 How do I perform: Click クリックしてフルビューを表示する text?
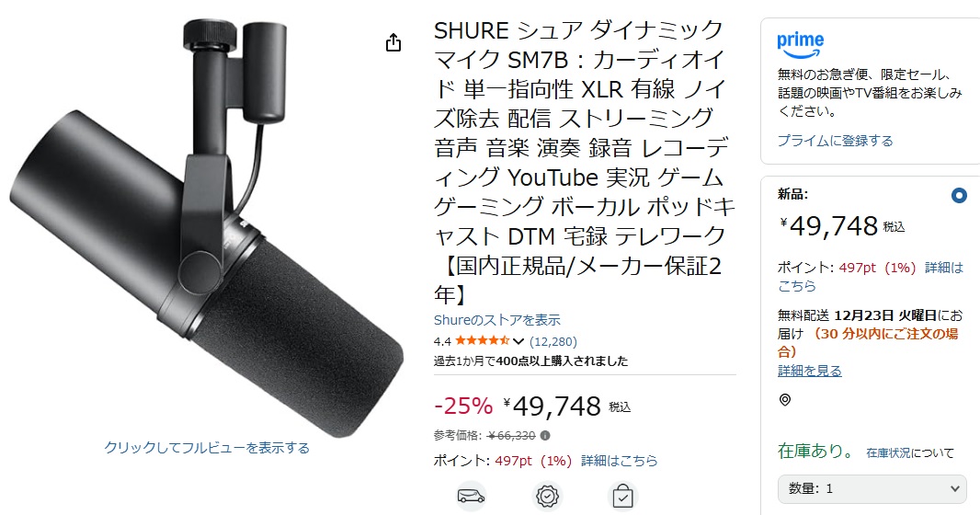207,448
